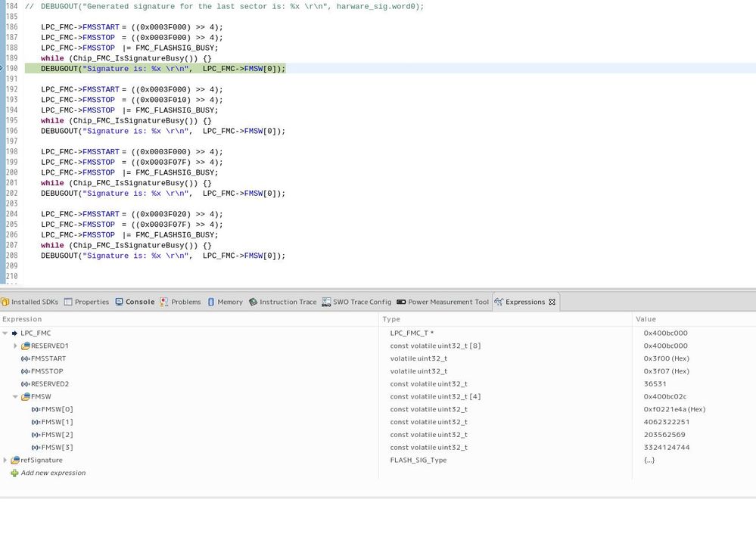Image resolution: width=756 pixels, height=549 pixels.
Task: Click the Memory tab icon
Action: click(210, 302)
